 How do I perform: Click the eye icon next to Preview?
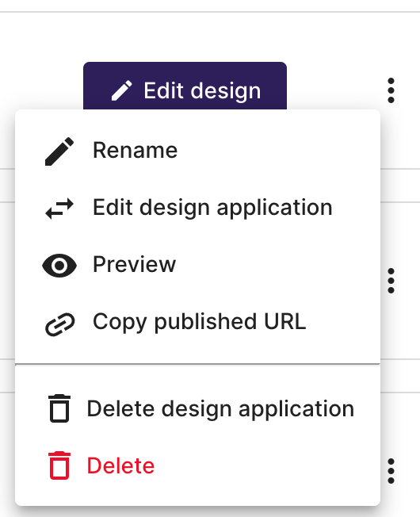[x=59, y=266]
